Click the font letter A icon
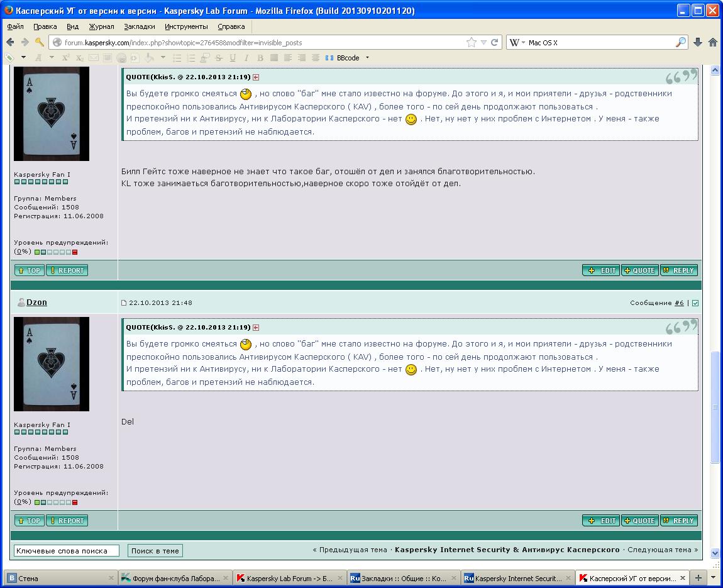 pyautogui.click(x=38, y=58)
